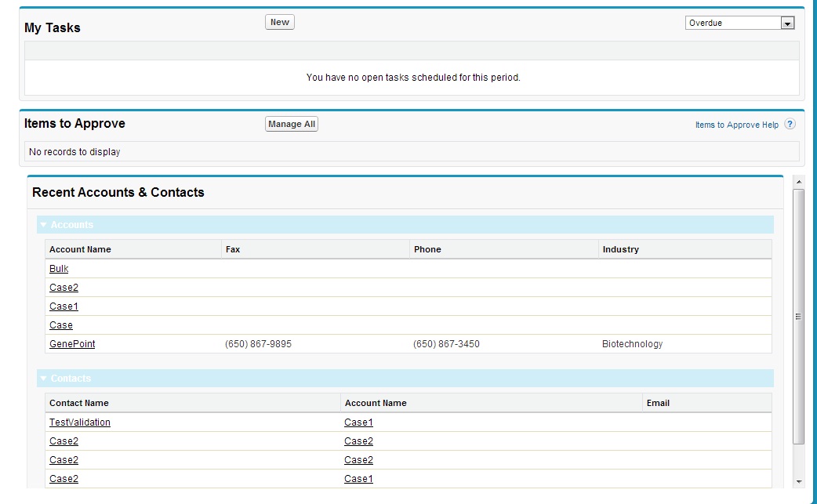The image size is (817, 504).
Task: Collapse the Contacts section triangle
Action: coord(44,379)
